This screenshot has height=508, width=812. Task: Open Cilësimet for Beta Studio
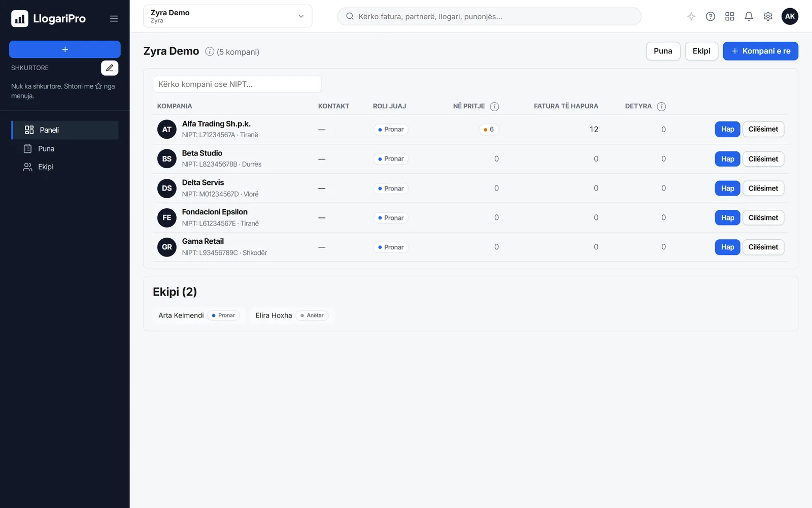click(x=763, y=159)
